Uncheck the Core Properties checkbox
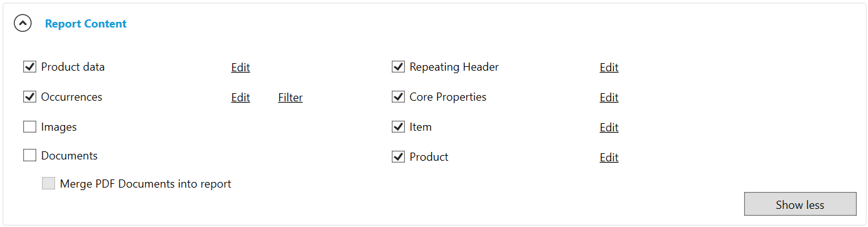This screenshot has width=868, height=227. (398, 97)
